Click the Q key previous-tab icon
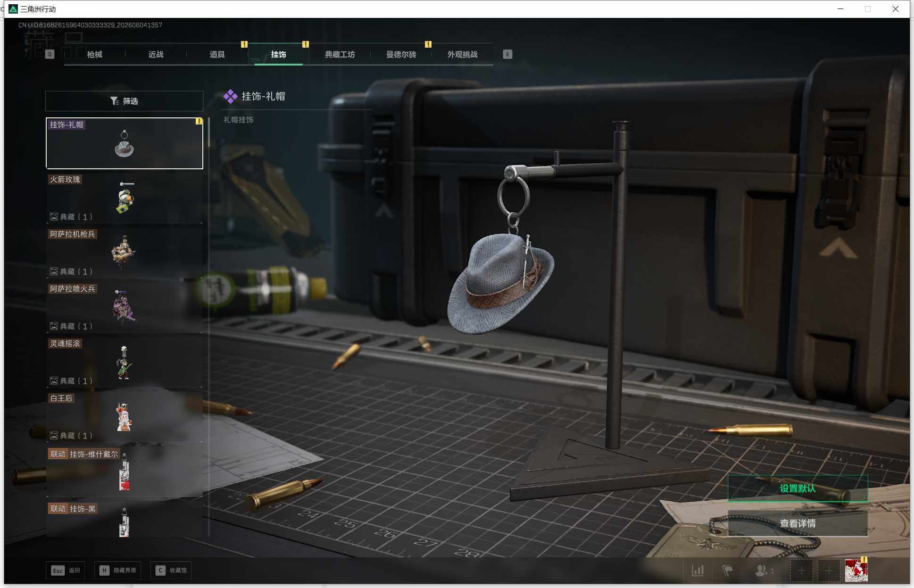The image size is (914, 588). (x=50, y=54)
